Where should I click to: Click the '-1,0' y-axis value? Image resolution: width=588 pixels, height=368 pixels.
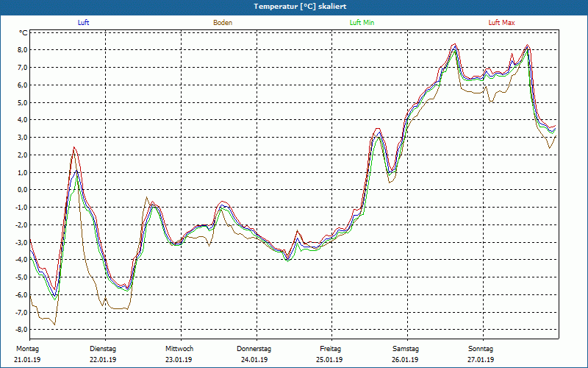21,208
